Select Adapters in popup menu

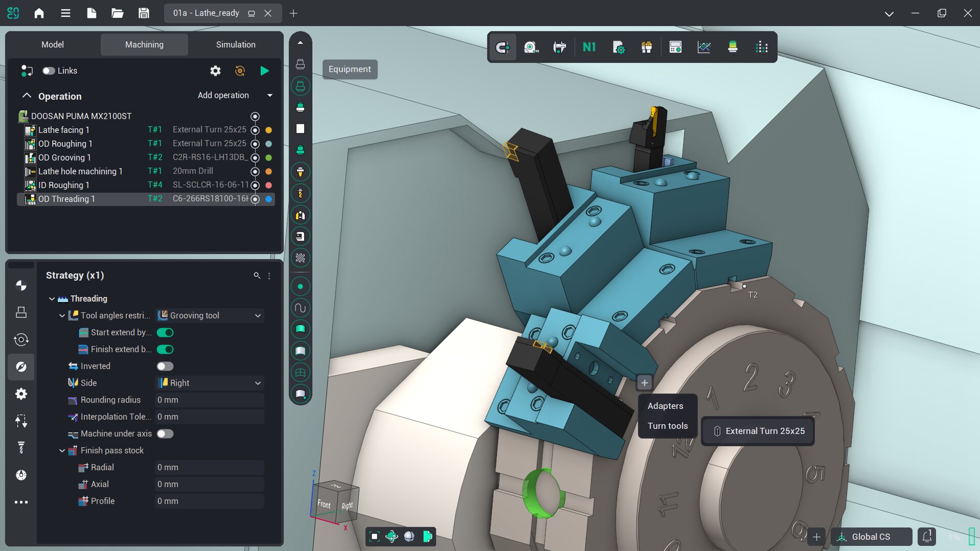coord(666,406)
